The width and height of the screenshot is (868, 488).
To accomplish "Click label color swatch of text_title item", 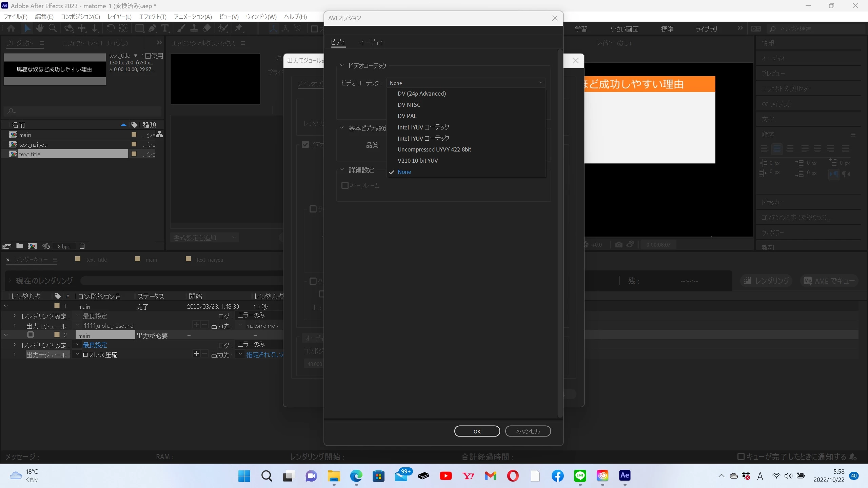I will click(x=134, y=154).
